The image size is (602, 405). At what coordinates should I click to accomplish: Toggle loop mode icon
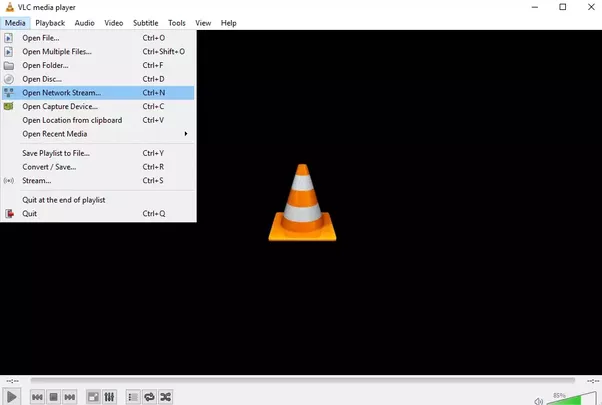tap(149, 397)
